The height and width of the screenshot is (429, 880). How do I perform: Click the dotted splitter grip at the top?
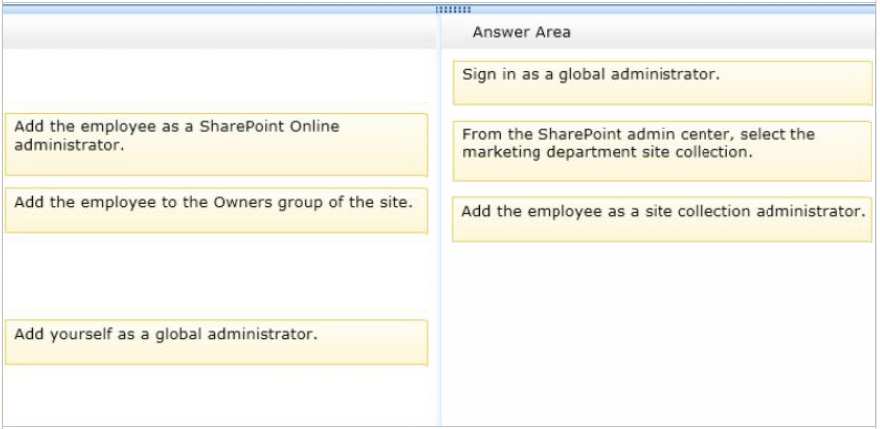(x=453, y=10)
